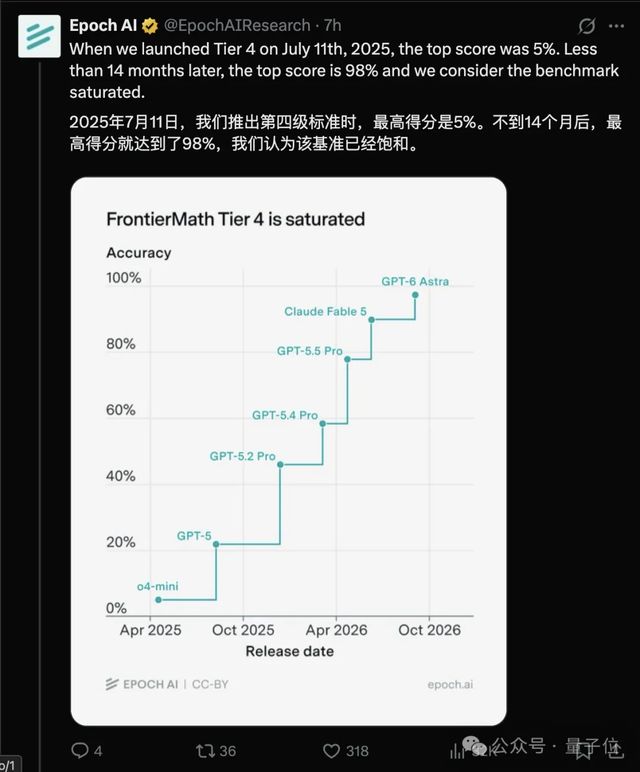640x772 pixels.
Task: Open the @EpochAIResearch handle link
Action: click(x=237, y=25)
